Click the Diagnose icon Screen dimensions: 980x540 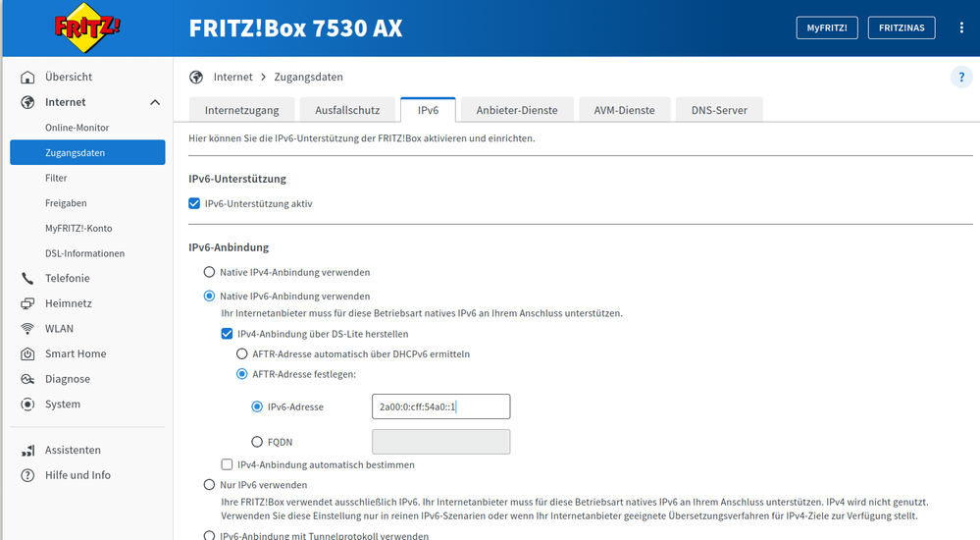tap(27, 379)
